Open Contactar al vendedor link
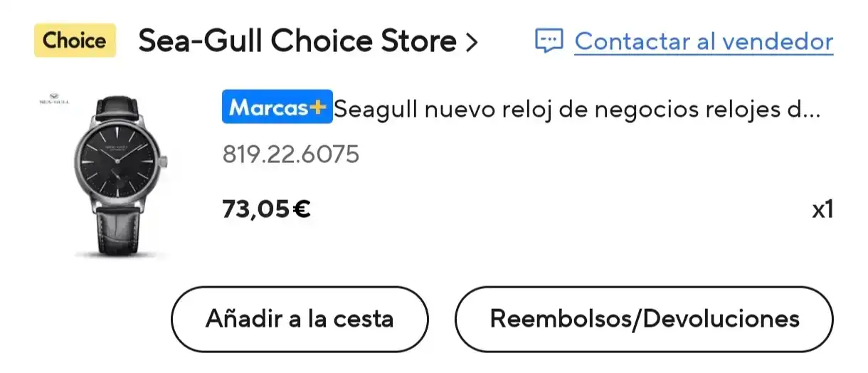The image size is (868, 373). pos(704,41)
